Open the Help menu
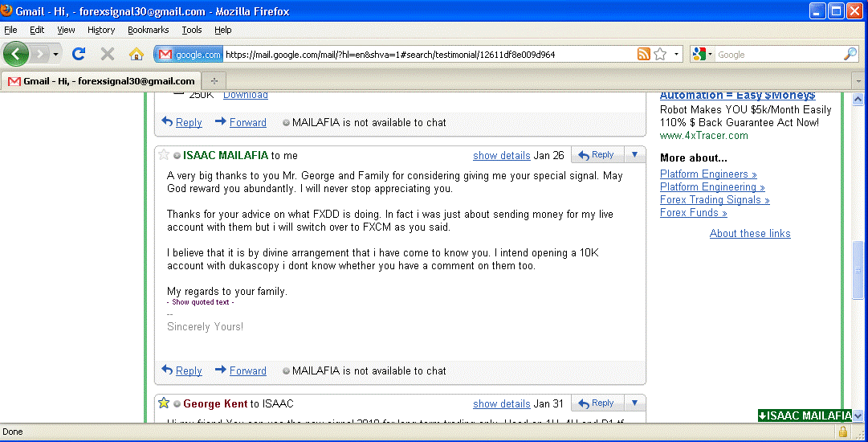This screenshot has width=868, height=442. (222, 30)
